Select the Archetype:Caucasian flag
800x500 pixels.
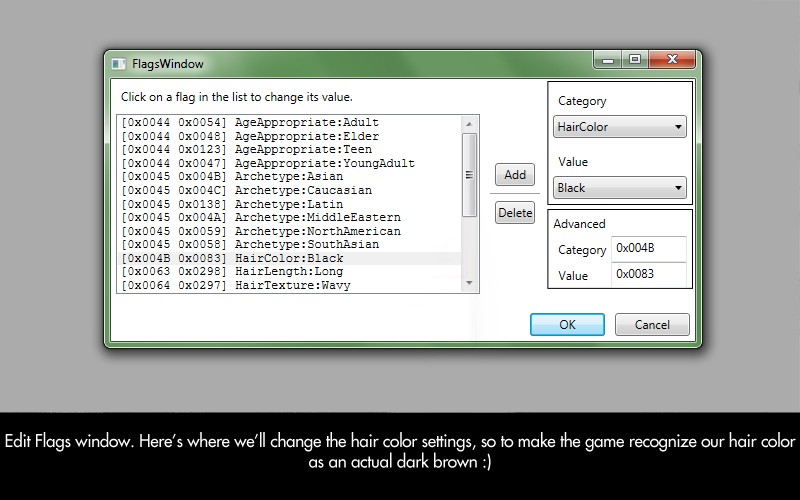click(x=289, y=190)
